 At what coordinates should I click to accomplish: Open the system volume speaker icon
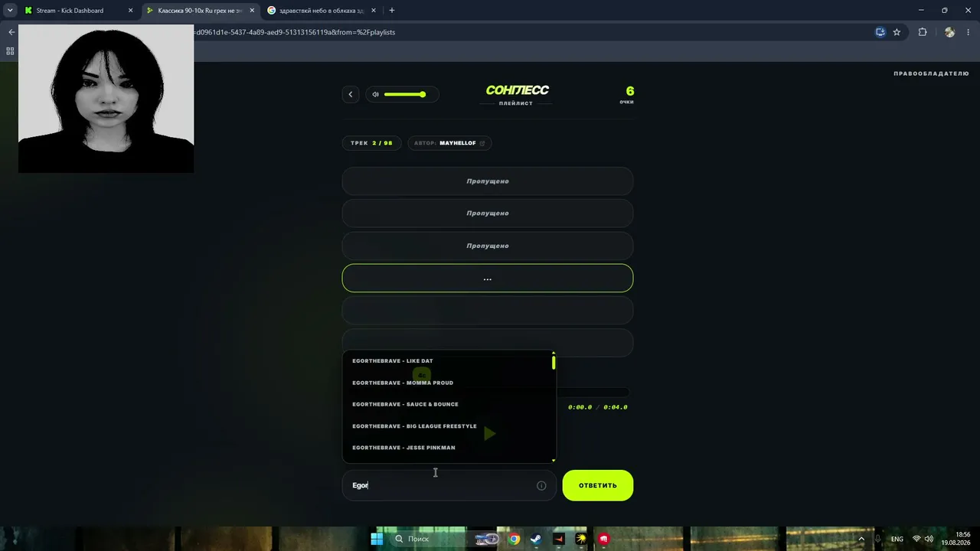[x=929, y=539]
